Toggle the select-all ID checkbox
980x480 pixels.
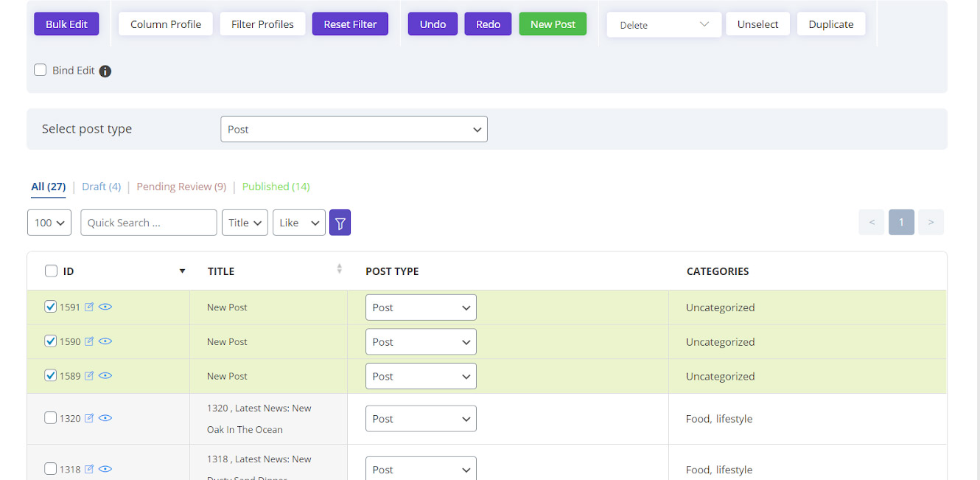point(51,271)
